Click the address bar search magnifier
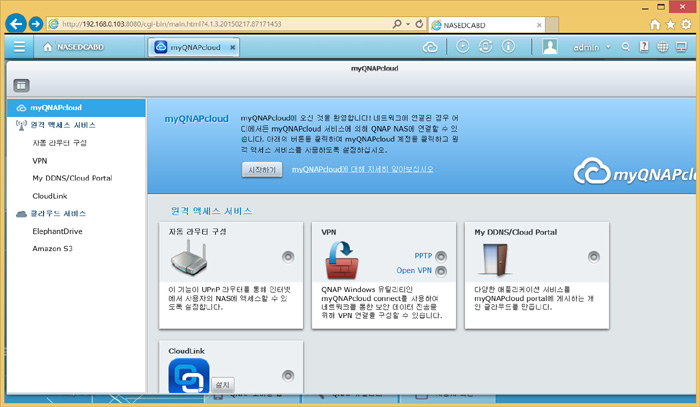This screenshot has width=700, height=407. (397, 24)
